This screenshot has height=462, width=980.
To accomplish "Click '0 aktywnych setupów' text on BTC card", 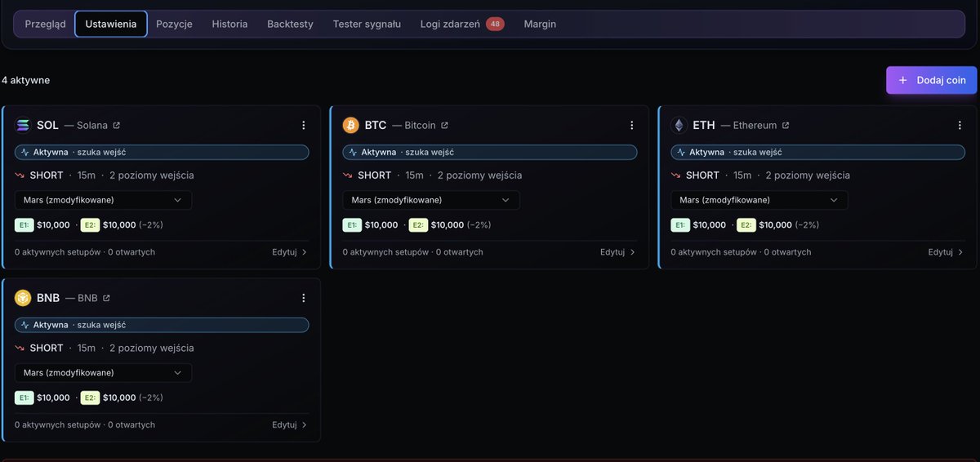I will [385, 252].
